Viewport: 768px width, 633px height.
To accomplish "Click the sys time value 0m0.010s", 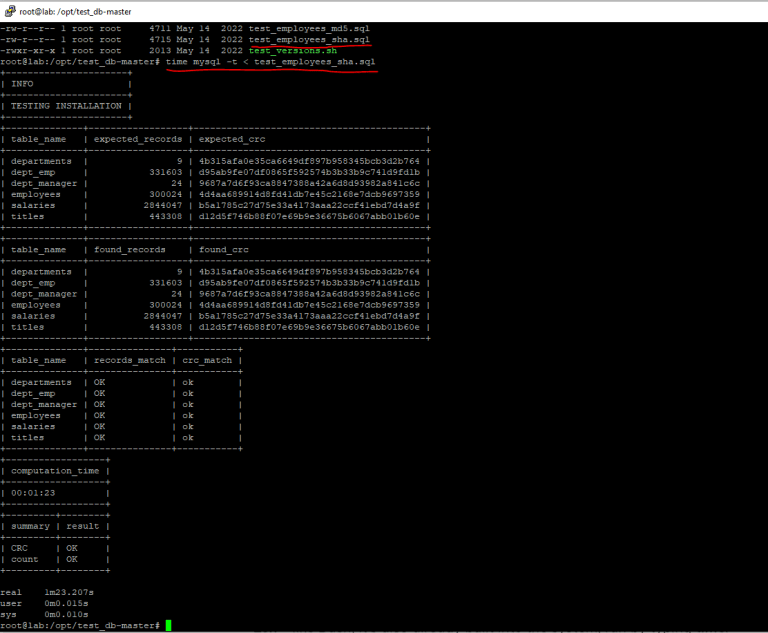I will tap(66, 614).
